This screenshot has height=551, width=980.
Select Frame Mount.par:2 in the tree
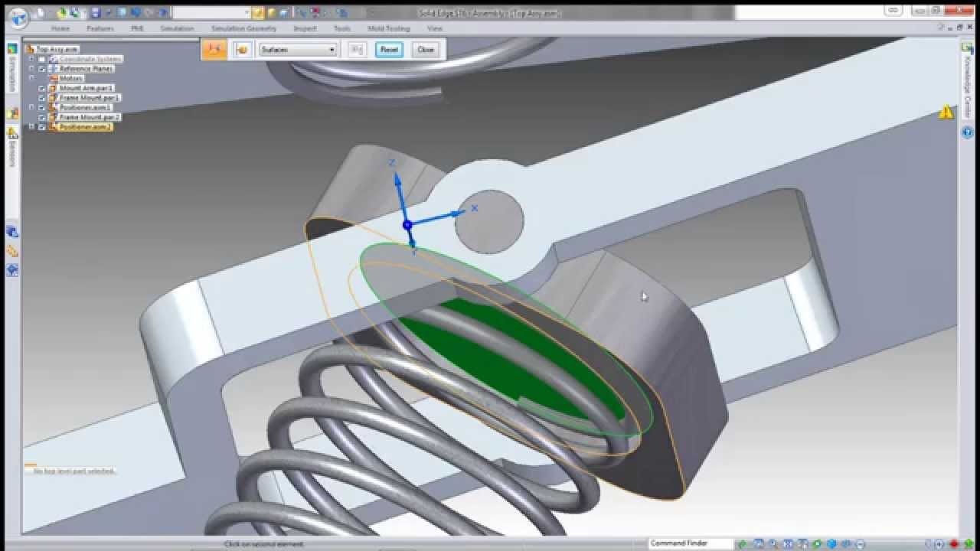click(90, 117)
